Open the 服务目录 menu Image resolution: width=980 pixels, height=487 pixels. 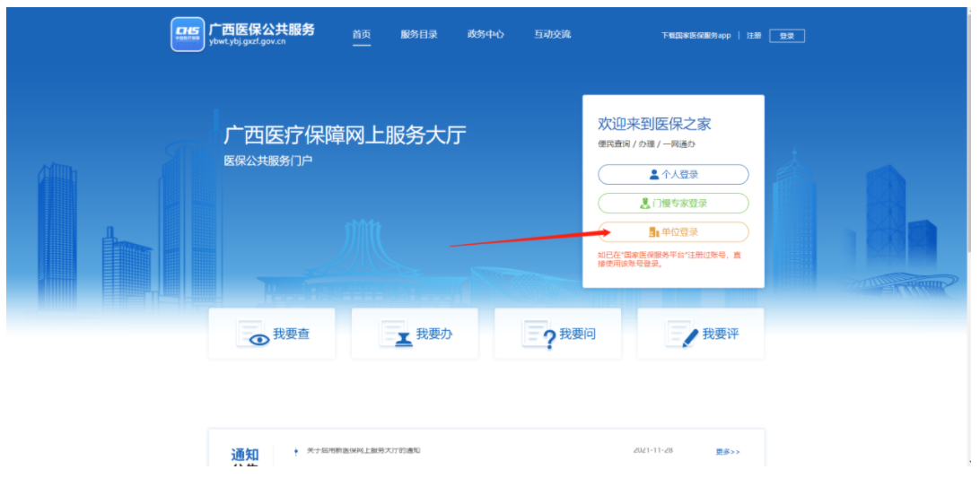tap(419, 35)
